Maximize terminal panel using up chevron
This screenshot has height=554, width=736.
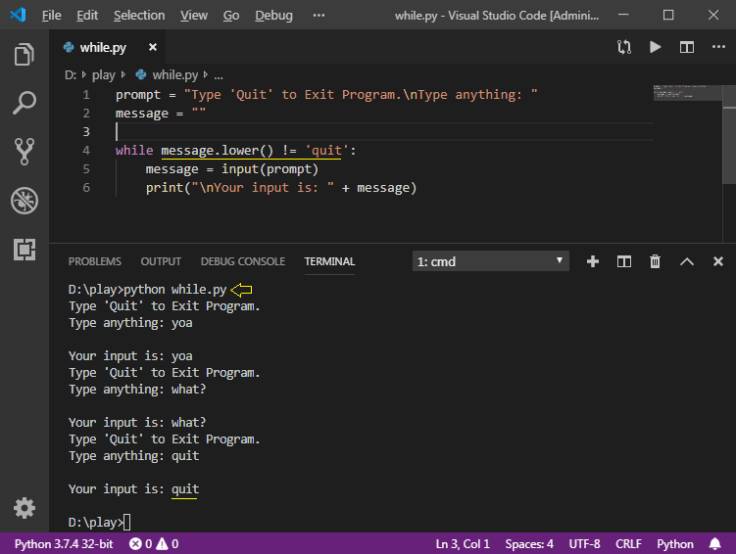click(687, 261)
